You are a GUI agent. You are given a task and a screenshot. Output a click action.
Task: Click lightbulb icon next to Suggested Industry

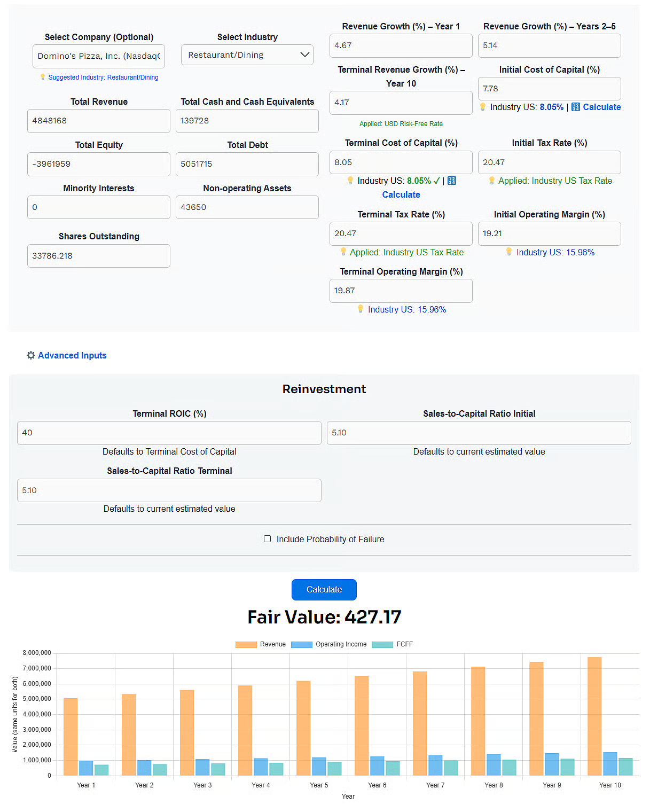(43, 77)
